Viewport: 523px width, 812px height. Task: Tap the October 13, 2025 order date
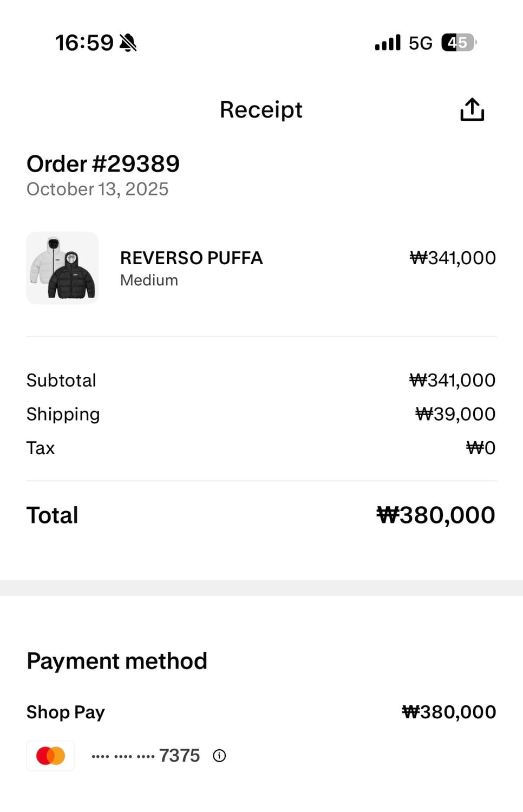click(x=97, y=189)
